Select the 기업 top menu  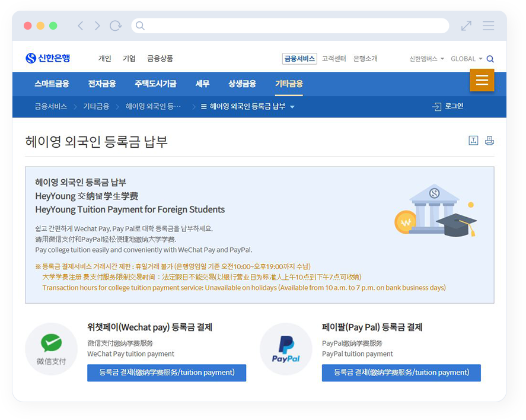(129, 59)
